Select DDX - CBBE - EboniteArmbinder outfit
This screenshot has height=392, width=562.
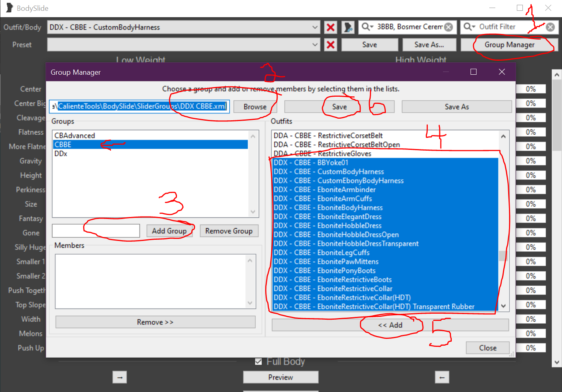[385, 189]
